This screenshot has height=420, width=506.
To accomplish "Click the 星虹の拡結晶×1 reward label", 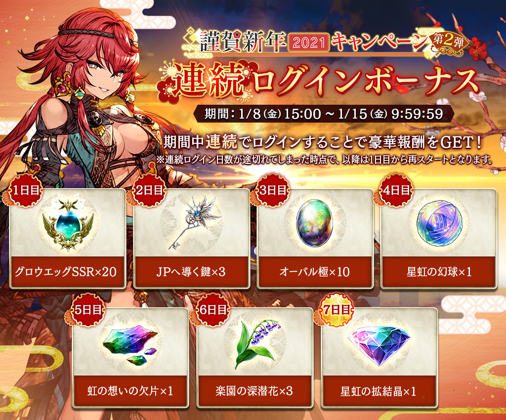I will (x=379, y=391).
